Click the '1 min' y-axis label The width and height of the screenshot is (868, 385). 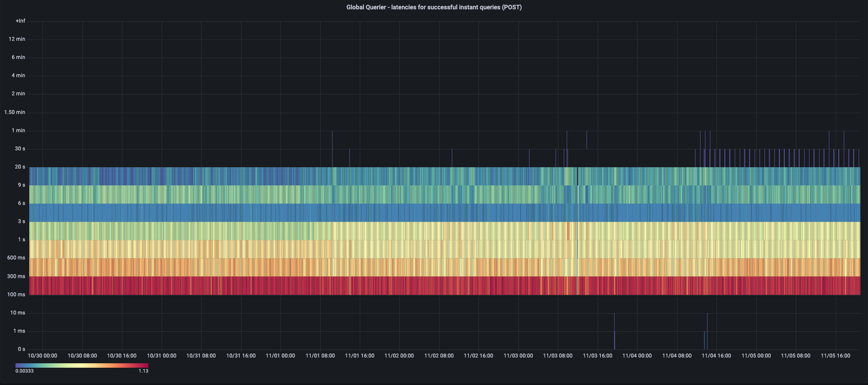pyautogui.click(x=18, y=130)
